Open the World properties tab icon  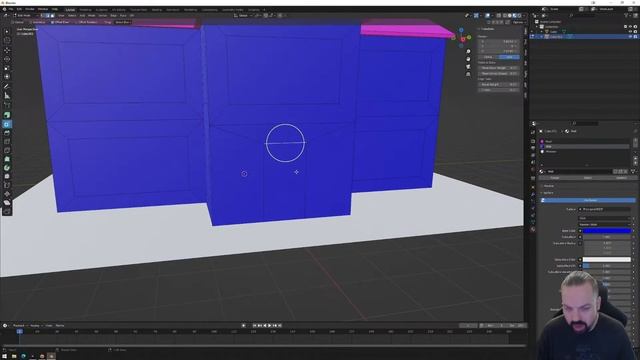[x=533, y=170]
